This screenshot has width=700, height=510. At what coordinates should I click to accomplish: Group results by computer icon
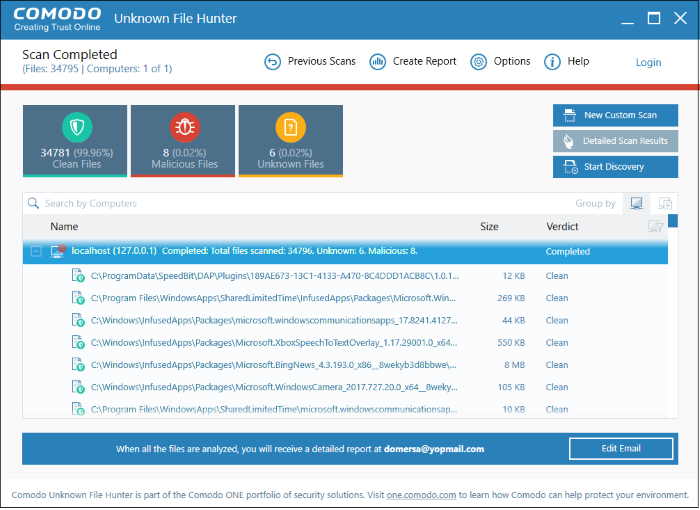pyautogui.click(x=637, y=203)
